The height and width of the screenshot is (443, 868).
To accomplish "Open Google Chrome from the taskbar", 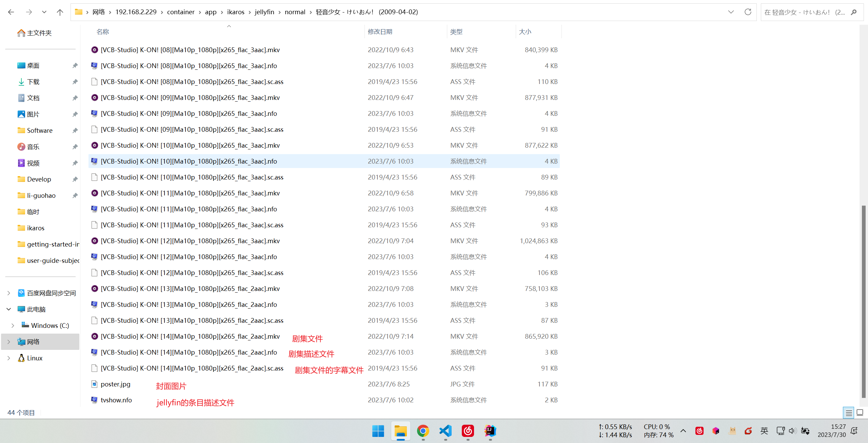I will (423, 431).
